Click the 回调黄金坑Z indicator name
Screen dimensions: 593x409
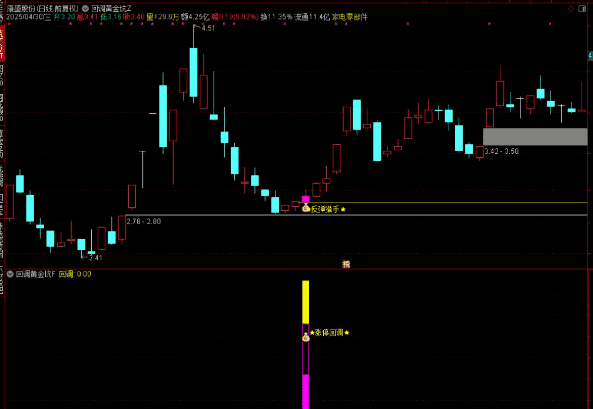(x=112, y=8)
